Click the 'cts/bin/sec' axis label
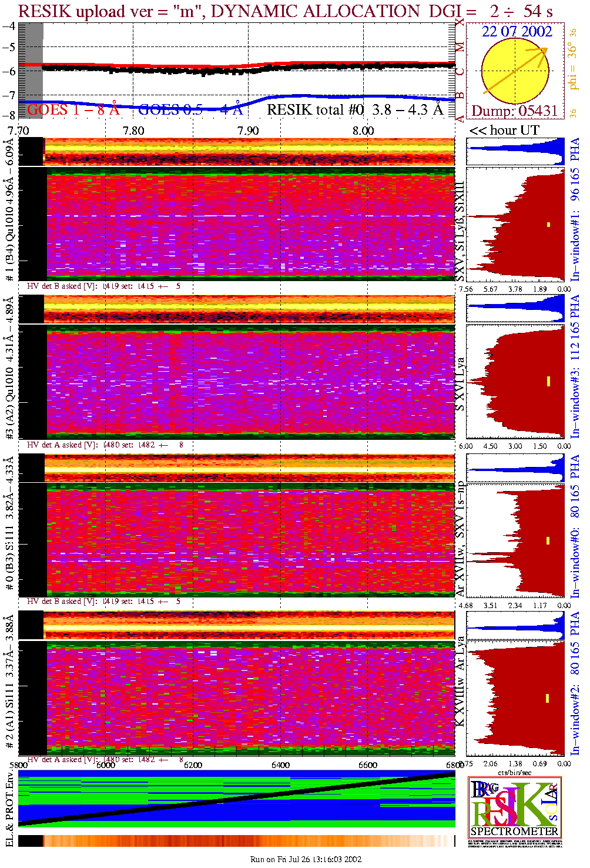Viewport: 590px width, 868px height. tap(515, 772)
